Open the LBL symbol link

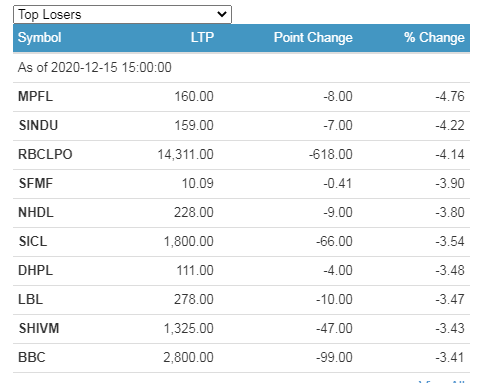coord(30,300)
